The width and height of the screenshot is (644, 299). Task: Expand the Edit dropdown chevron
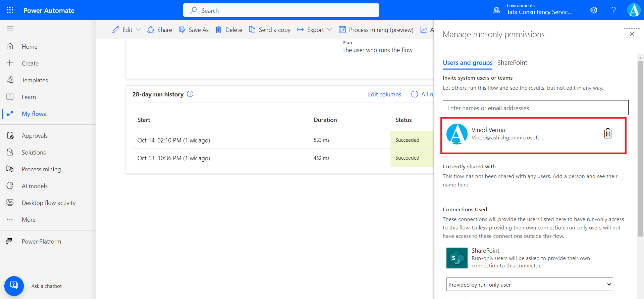click(138, 30)
